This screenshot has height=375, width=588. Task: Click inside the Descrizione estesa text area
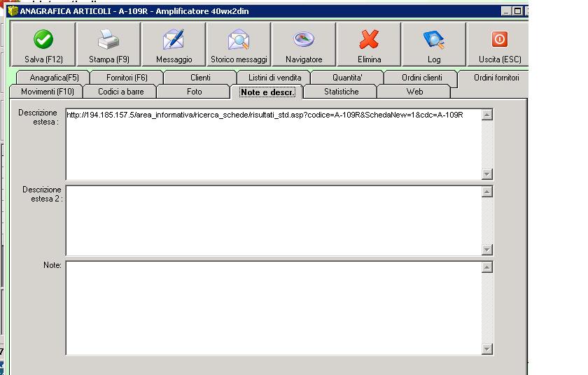274,144
